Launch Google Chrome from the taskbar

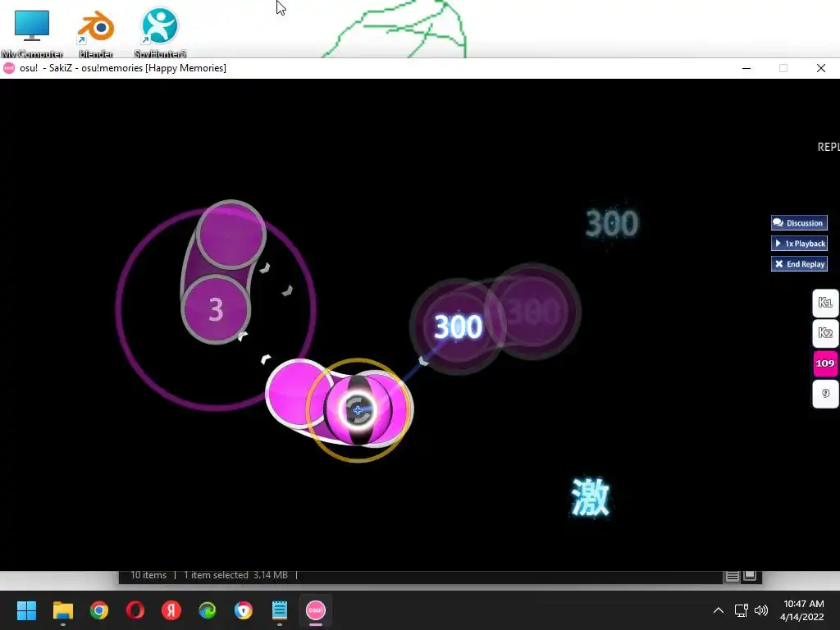pyautogui.click(x=99, y=610)
